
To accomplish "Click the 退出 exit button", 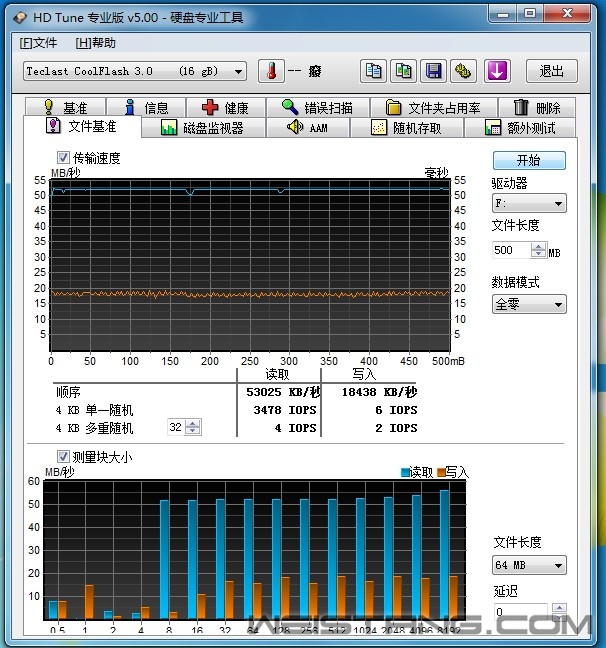I will (551, 71).
